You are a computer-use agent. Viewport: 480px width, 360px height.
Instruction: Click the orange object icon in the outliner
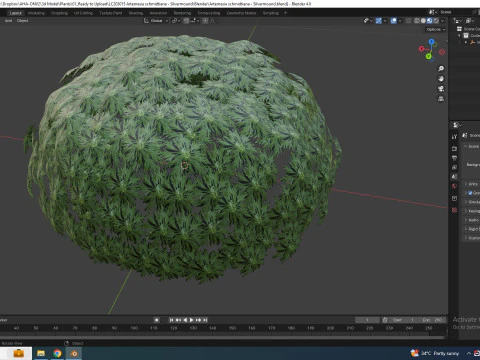473,42
